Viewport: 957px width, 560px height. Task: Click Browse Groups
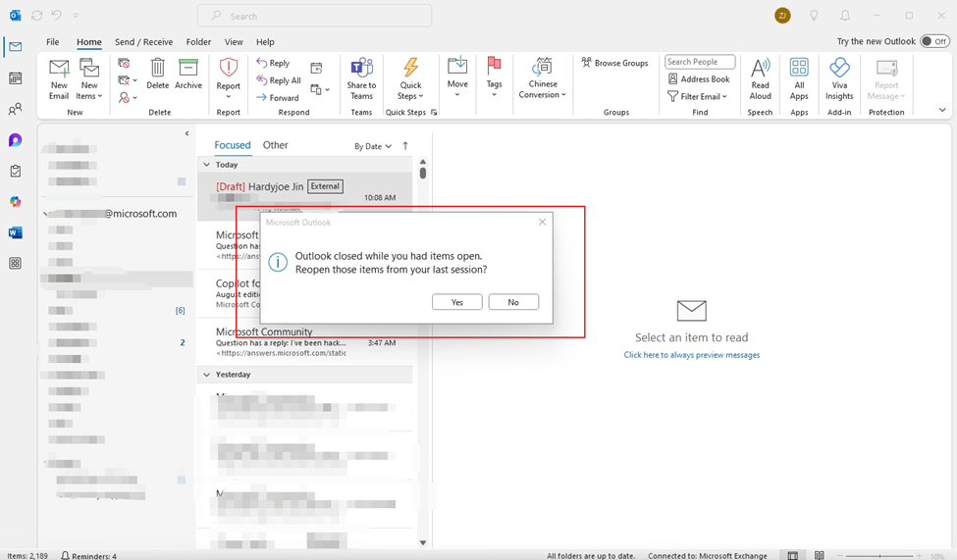pyautogui.click(x=614, y=63)
